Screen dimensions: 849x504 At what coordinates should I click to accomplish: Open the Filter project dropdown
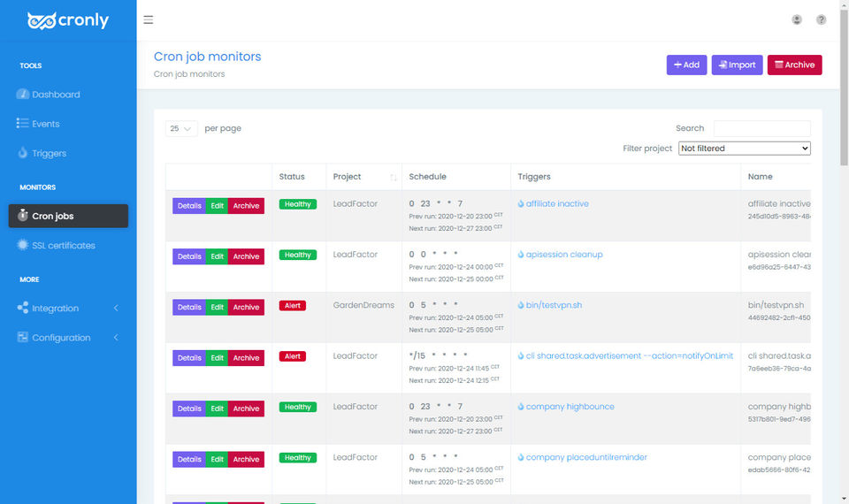tap(744, 149)
